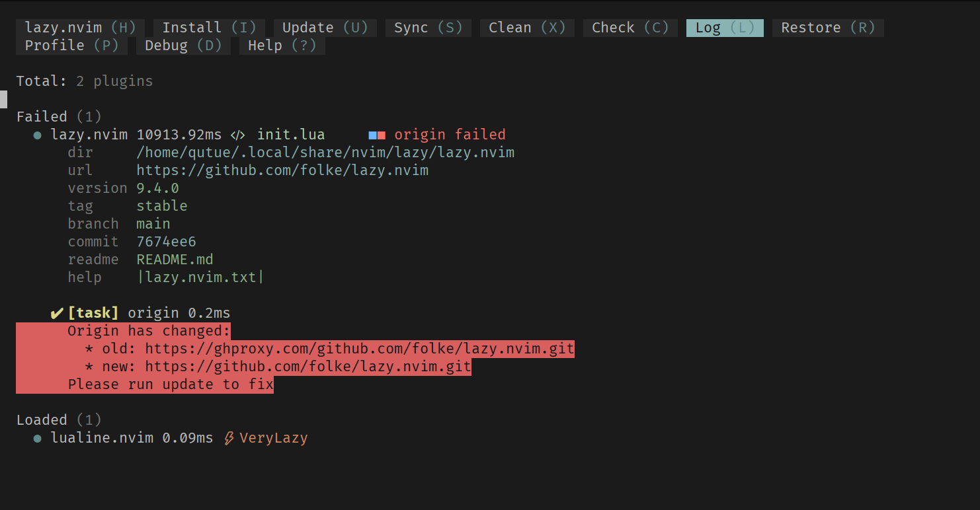The width and height of the screenshot is (980, 510).
Task: Click the Please run update to fix message
Action: [x=171, y=384]
